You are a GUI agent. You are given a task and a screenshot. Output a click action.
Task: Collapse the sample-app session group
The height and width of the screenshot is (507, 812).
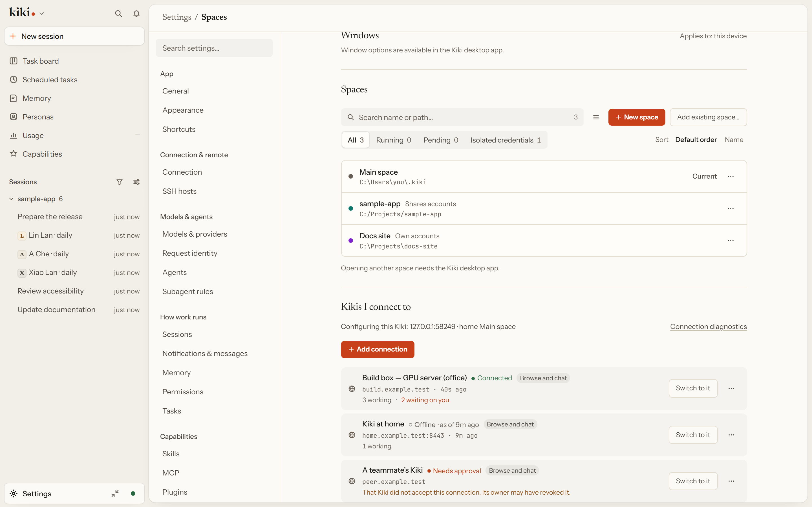(11, 199)
